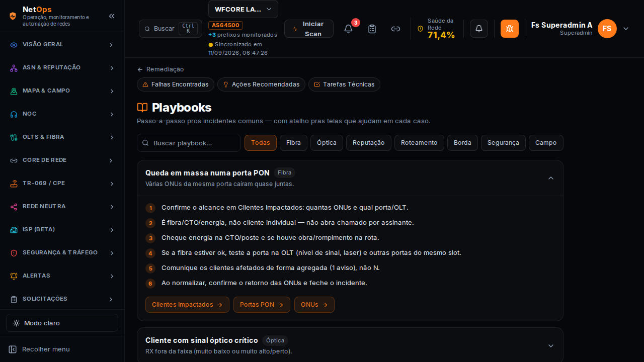This screenshot has width=644, height=362.
Task: Expand Cliente com sinal óptico crítico playbook
Action: (551, 345)
